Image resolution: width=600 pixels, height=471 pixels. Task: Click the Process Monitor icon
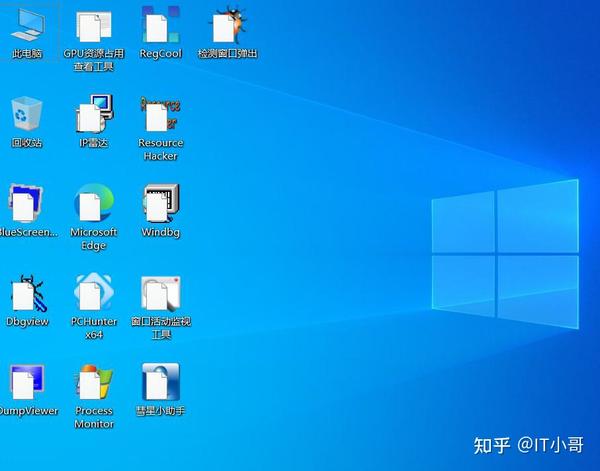click(94, 382)
